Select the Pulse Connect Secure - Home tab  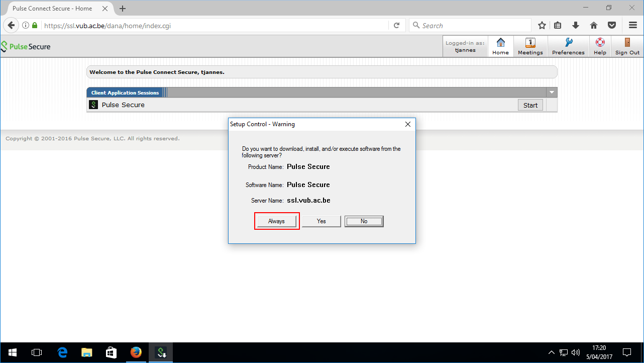59,9
